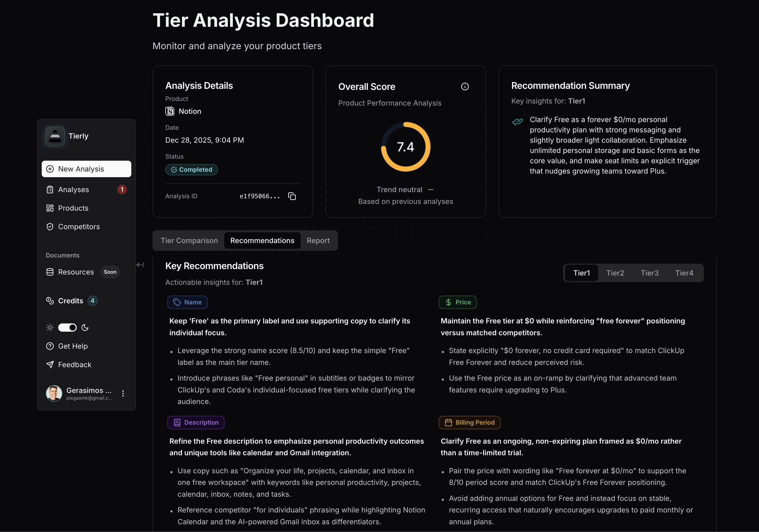Click the Overall Score info icon
Viewport: 759px width, 532px height.
pyautogui.click(x=465, y=86)
